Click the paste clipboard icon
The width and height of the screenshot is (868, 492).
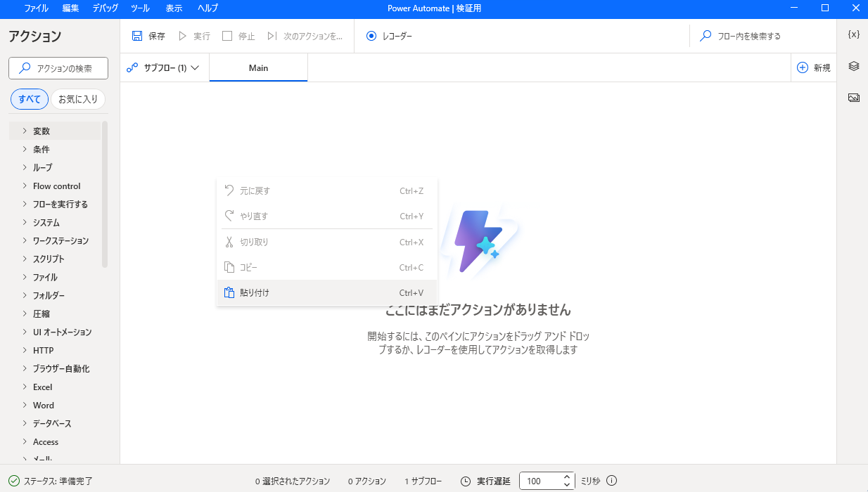click(x=229, y=292)
